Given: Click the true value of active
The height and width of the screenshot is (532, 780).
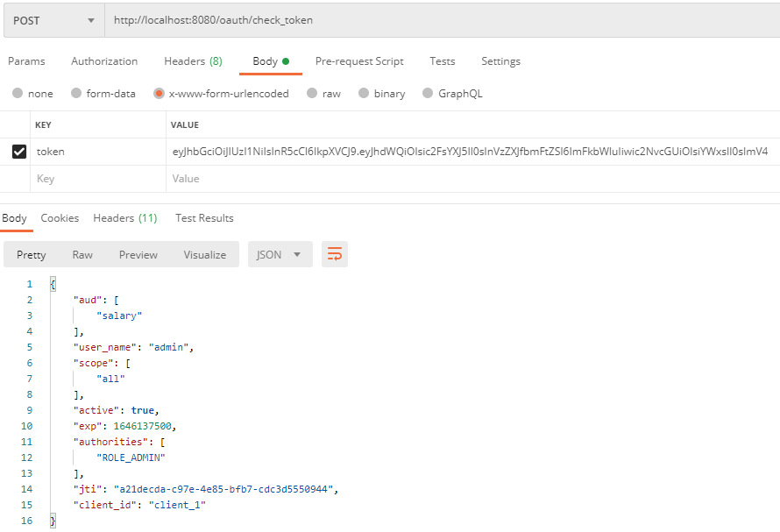Looking at the screenshot, I should (x=143, y=410).
